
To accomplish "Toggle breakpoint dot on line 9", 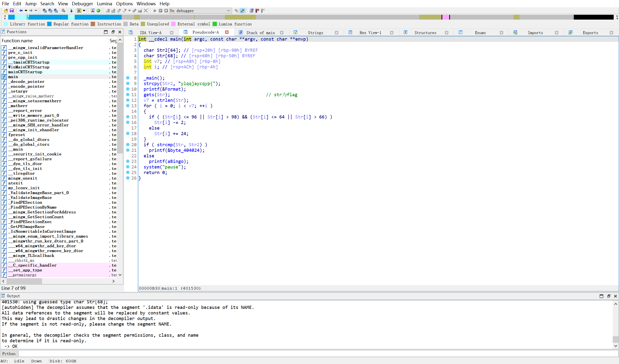I will click(128, 83).
